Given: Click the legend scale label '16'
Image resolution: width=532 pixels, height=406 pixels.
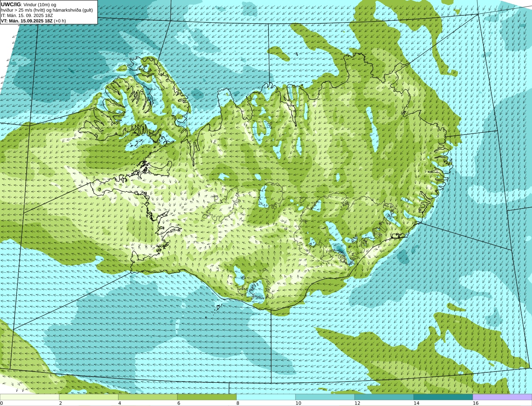Looking at the screenshot, I should (475, 403).
